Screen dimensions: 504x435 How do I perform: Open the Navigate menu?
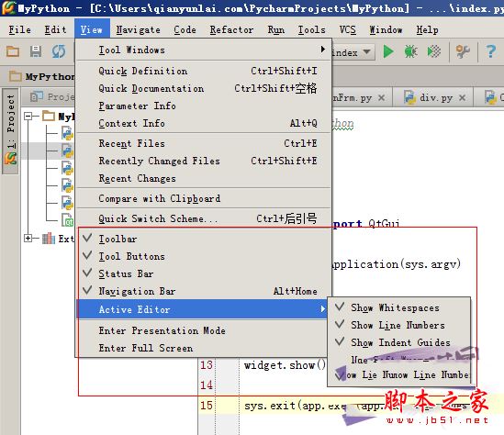[x=139, y=30]
